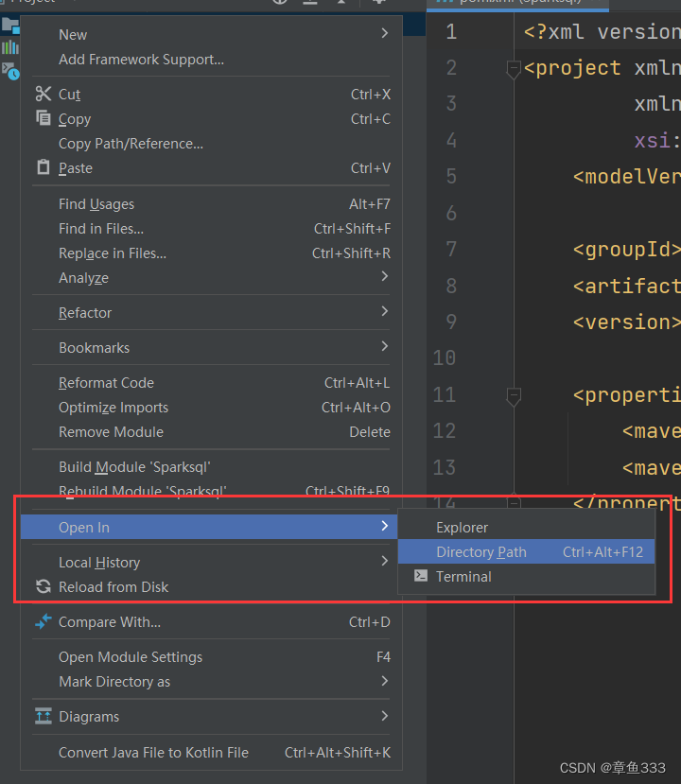Choose Local History entry
The image size is (681, 784).
211,562
